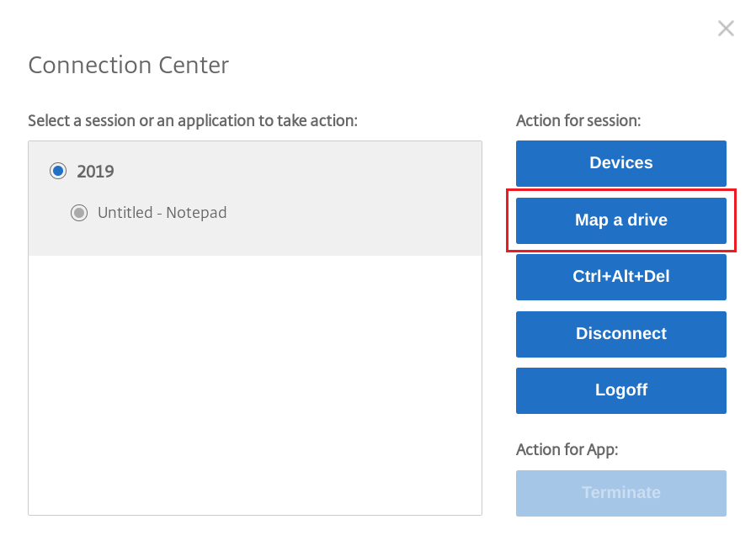Disconnect the selected session
756x546 pixels.
(x=620, y=334)
